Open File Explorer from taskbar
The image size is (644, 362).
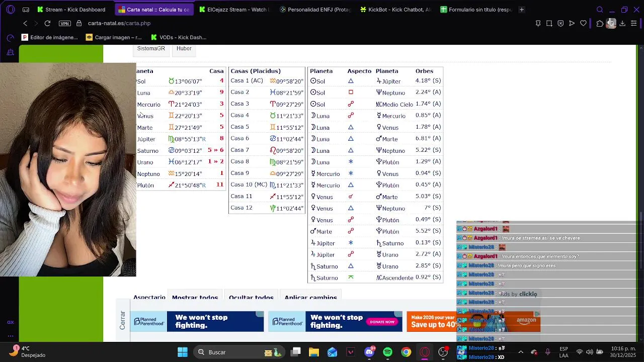314,352
